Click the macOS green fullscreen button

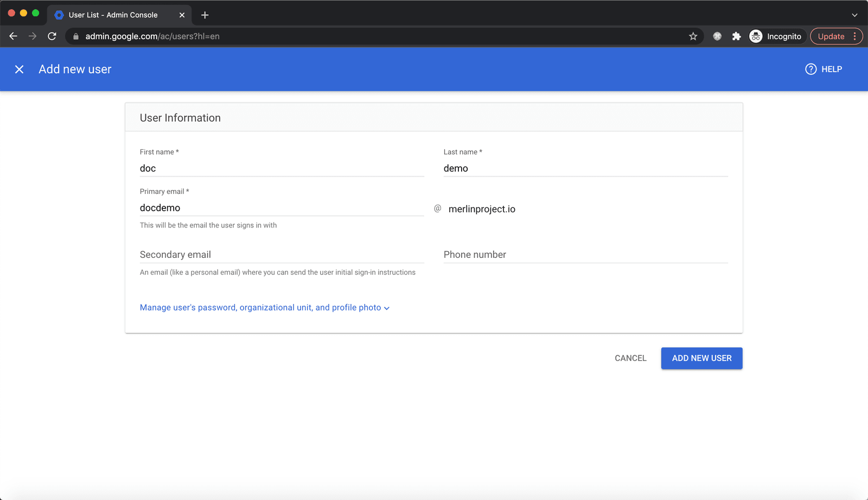point(36,13)
